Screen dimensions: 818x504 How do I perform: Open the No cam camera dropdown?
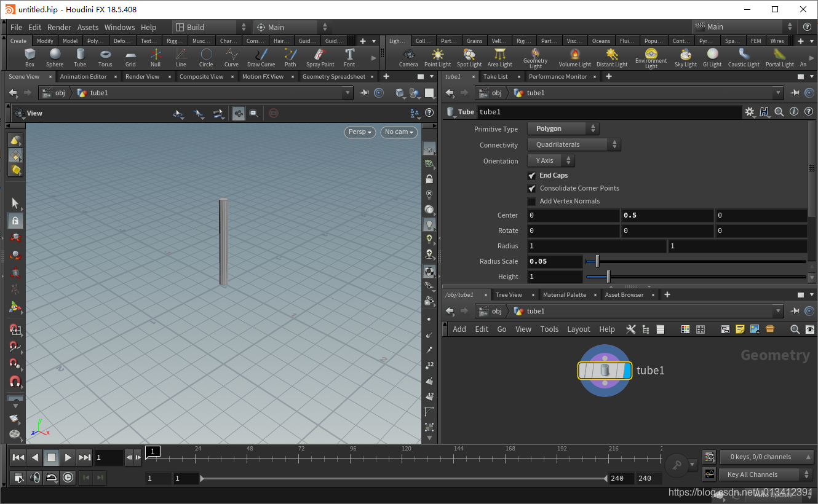pos(399,132)
